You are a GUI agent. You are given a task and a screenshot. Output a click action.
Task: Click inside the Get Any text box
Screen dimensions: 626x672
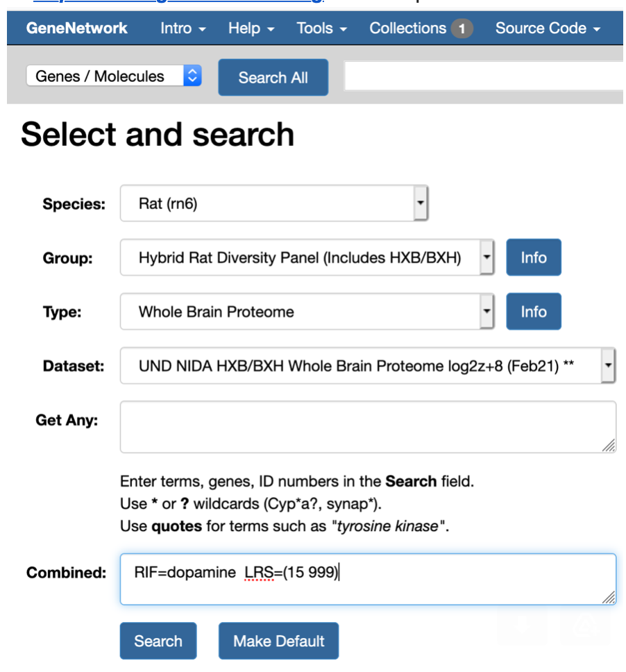367,426
